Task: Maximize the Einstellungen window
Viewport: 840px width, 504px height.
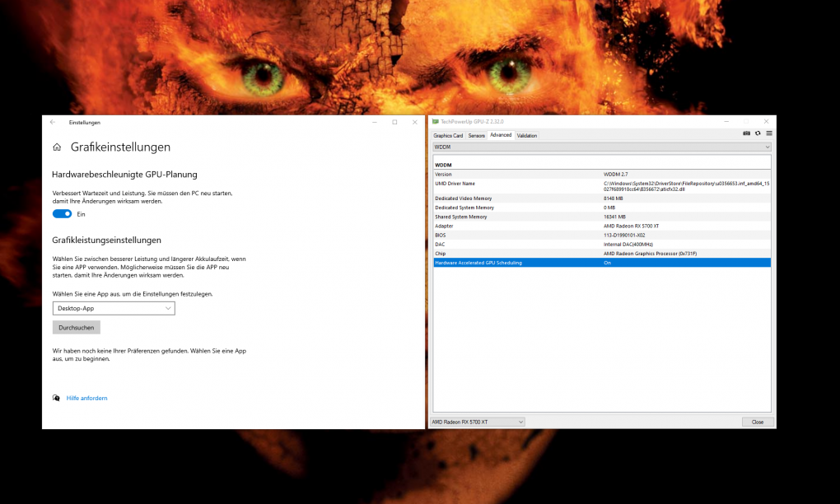Action: pos(394,122)
